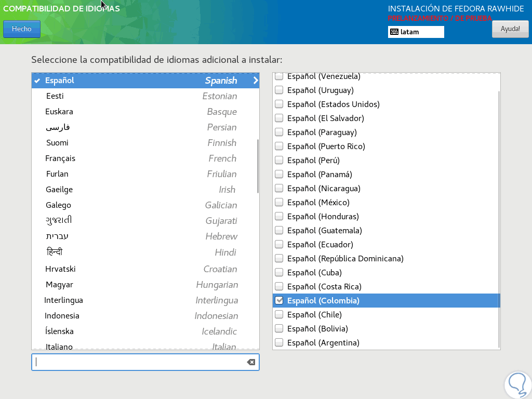Check Español (Argentina) checkbox

coord(279,343)
